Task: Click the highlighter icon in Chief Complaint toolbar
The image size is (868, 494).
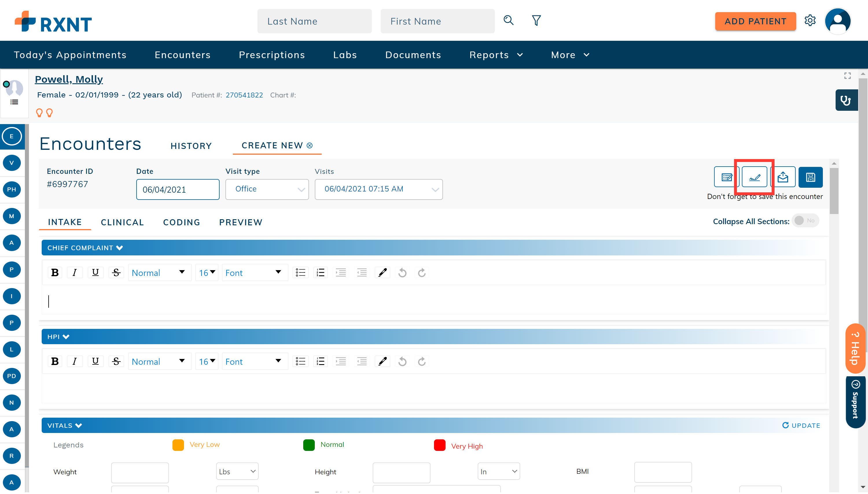Action: coord(382,272)
